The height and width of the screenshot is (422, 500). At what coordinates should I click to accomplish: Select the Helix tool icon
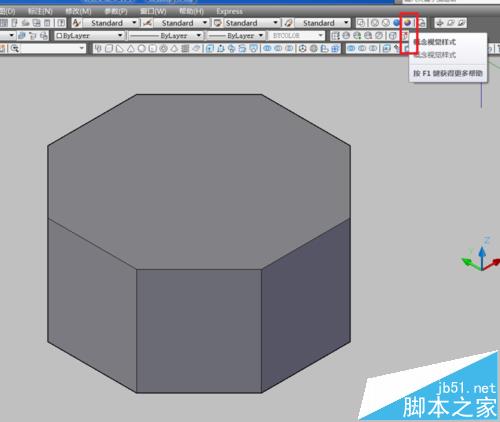pyautogui.click(x=185, y=49)
